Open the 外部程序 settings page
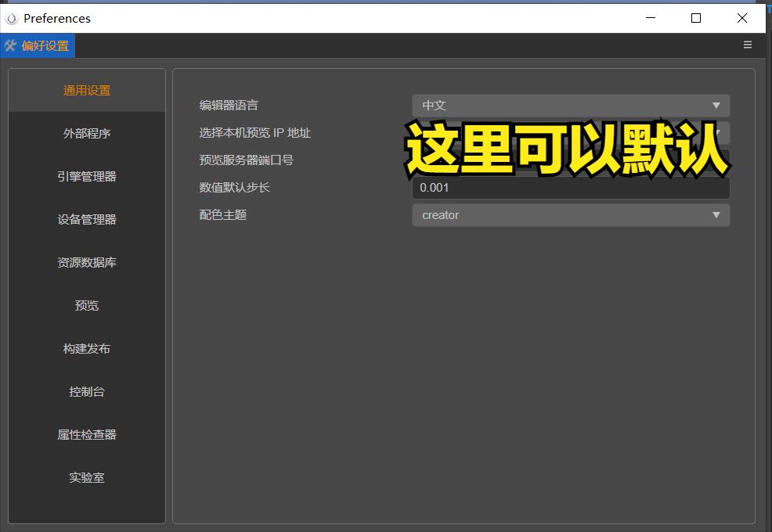 86,133
